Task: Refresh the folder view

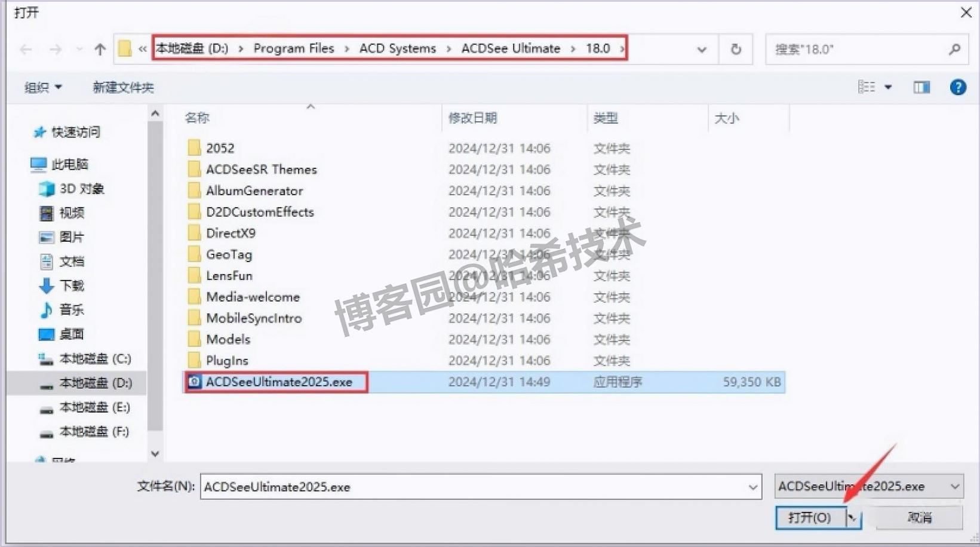Action: [735, 49]
